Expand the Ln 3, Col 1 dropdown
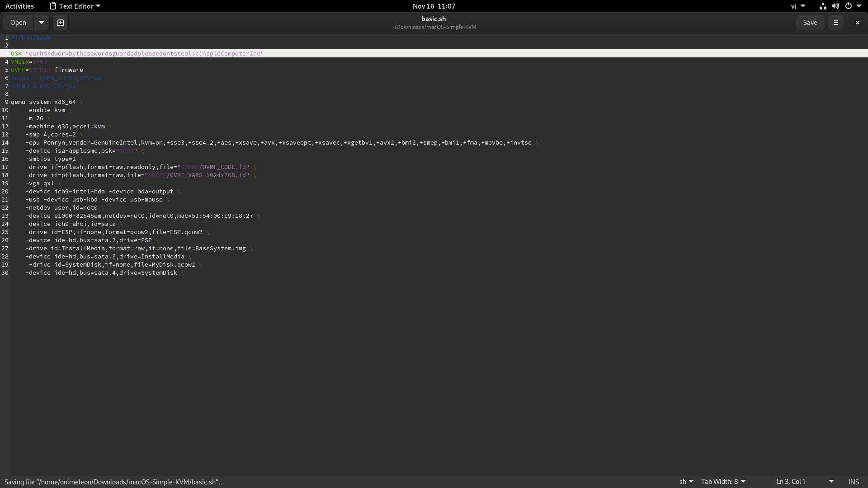Screen dimensions: 868x488 point(831,482)
